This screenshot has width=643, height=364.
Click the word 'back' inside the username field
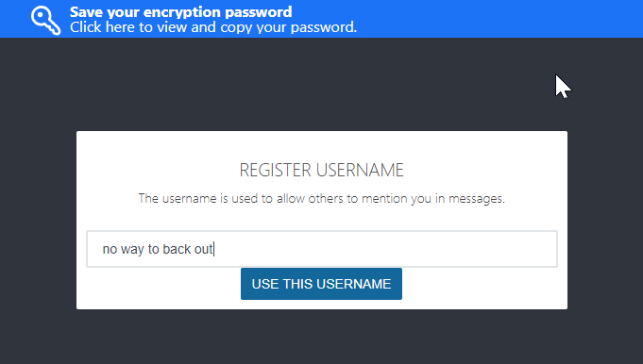tap(174, 249)
